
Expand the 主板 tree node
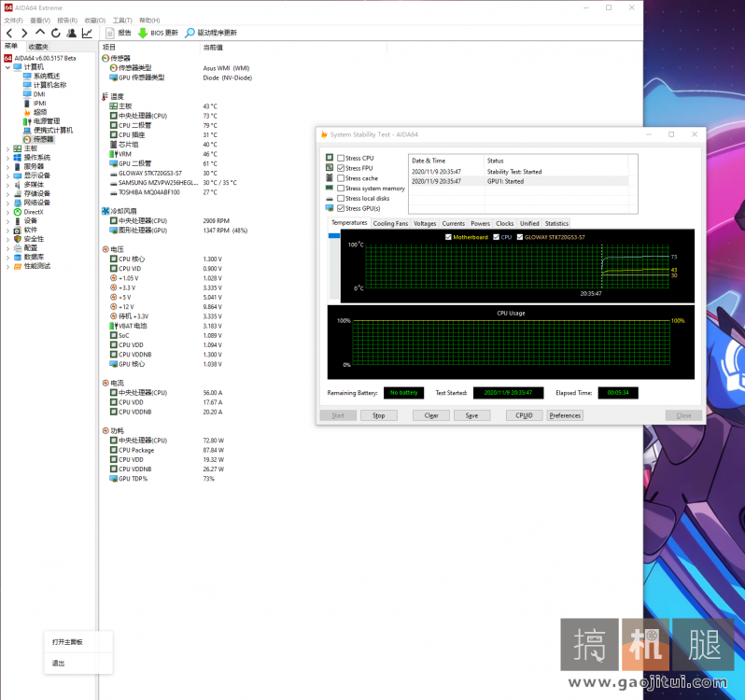[x=7, y=148]
